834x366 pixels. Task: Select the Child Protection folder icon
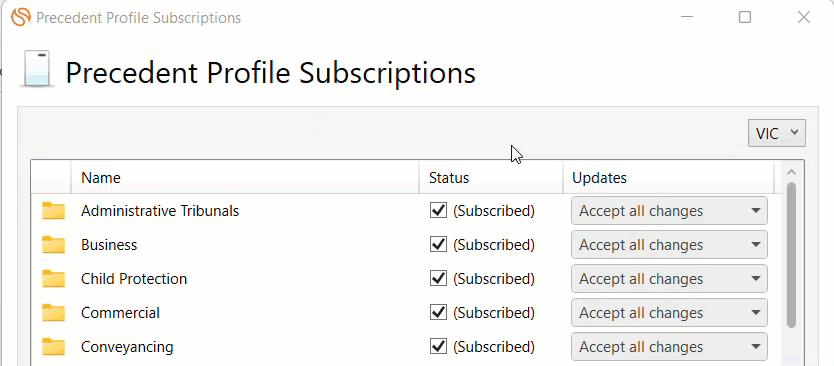point(53,279)
